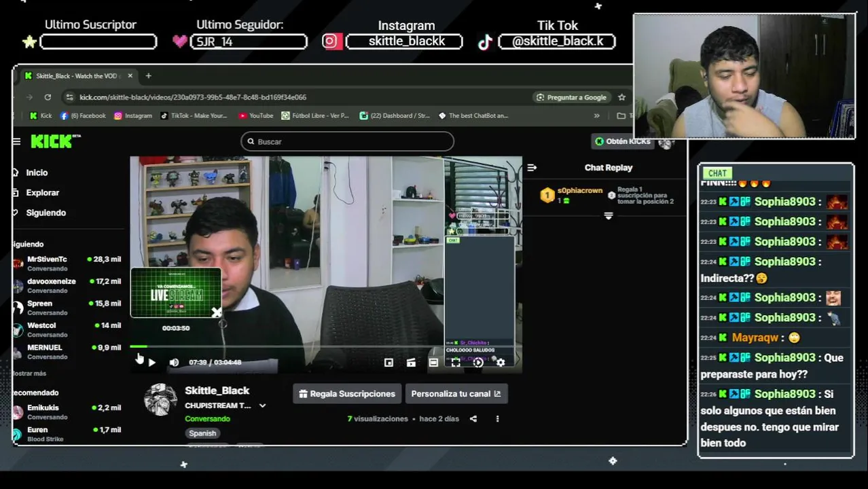Open davooxeneize followed channel
The image size is (868, 489).
tap(67, 285)
